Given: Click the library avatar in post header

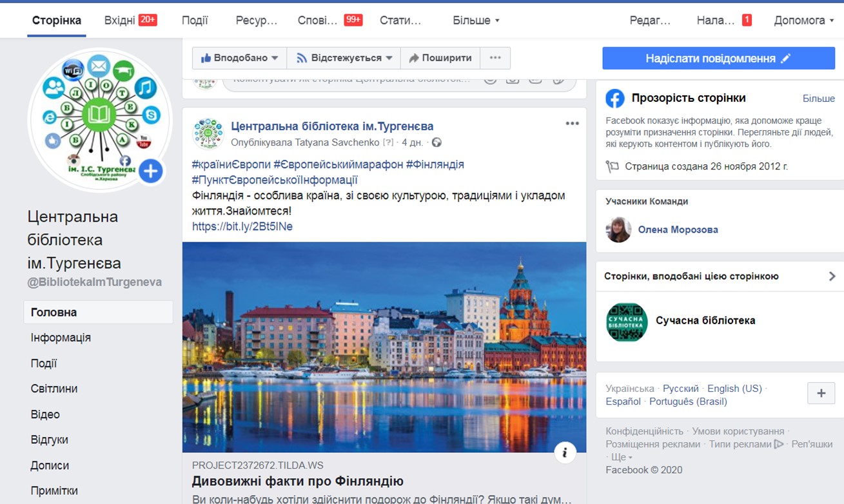Looking at the screenshot, I should [x=208, y=133].
